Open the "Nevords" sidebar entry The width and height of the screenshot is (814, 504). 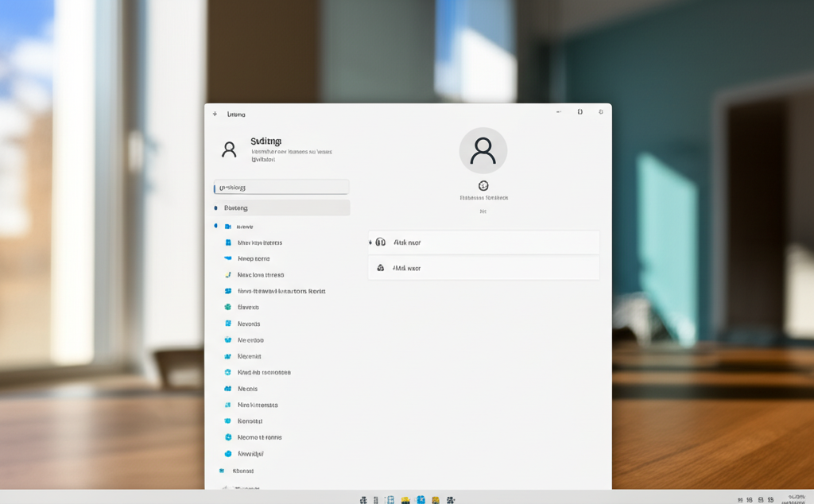click(249, 324)
